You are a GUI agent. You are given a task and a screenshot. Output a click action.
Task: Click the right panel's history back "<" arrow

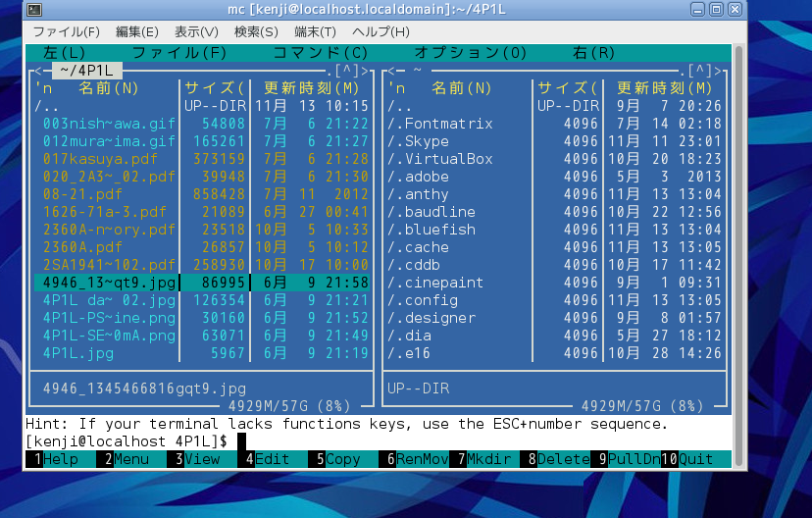point(389,71)
